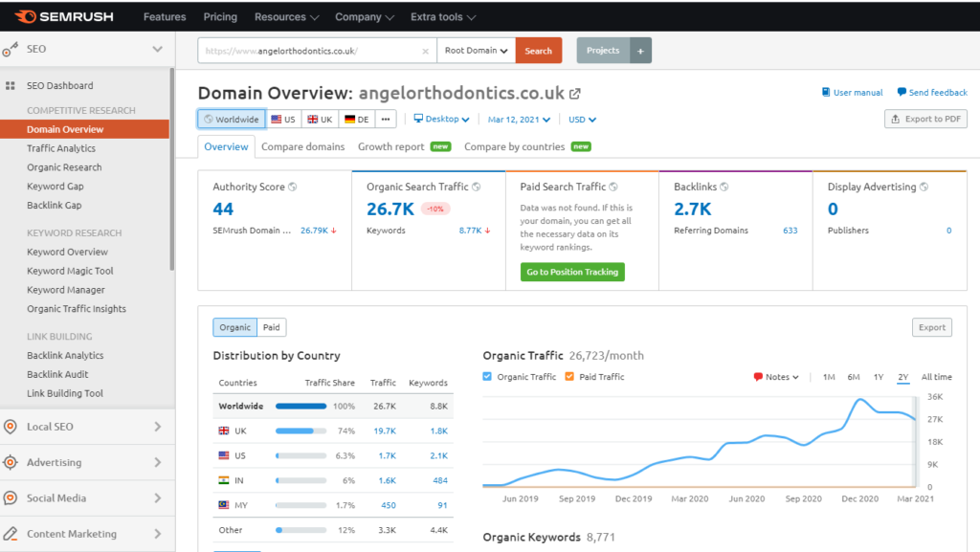Click the SEMrush logo
The height and width of the screenshot is (552, 980).
[64, 17]
